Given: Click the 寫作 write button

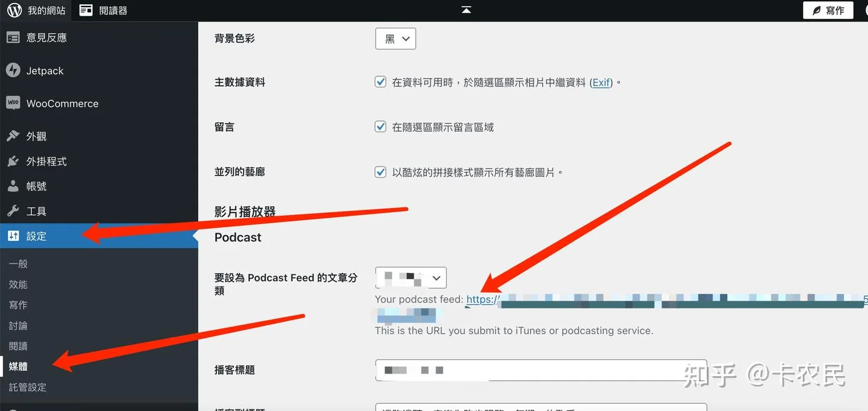Looking at the screenshot, I should point(828,10).
